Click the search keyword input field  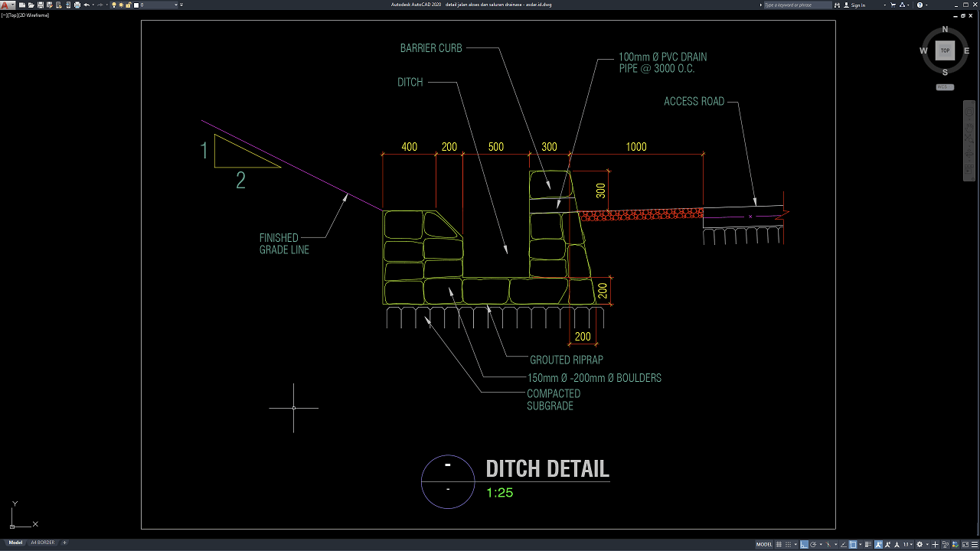click(796, 5)
